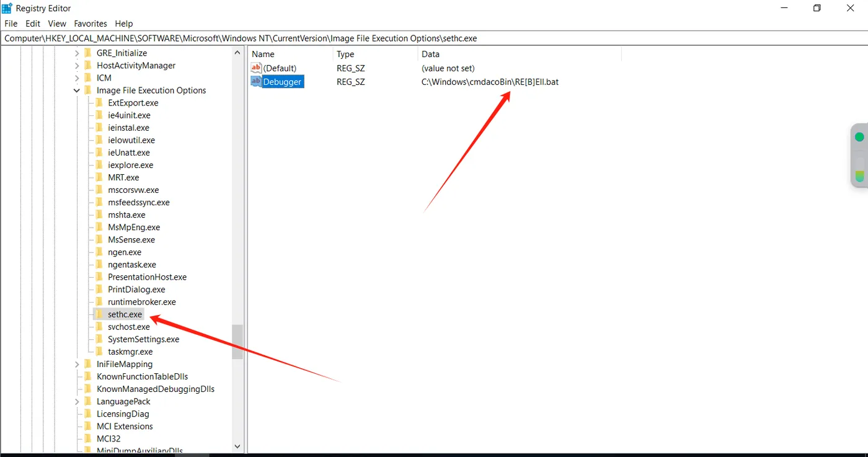This screenshot has width=868, height=457.
Task: Open the Help menu
Action: click(124, 24)
